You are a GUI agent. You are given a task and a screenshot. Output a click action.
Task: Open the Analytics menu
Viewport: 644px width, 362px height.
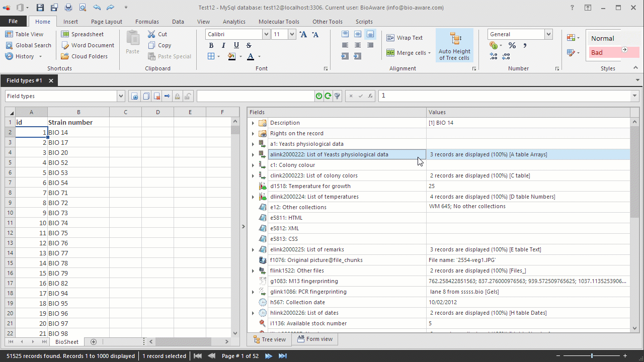[234, 22]
